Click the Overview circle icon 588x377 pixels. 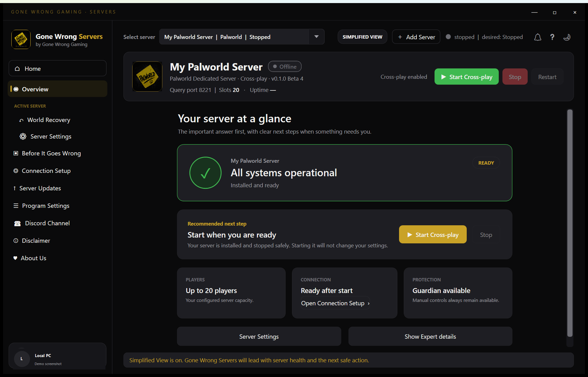(x=16, y=89)
